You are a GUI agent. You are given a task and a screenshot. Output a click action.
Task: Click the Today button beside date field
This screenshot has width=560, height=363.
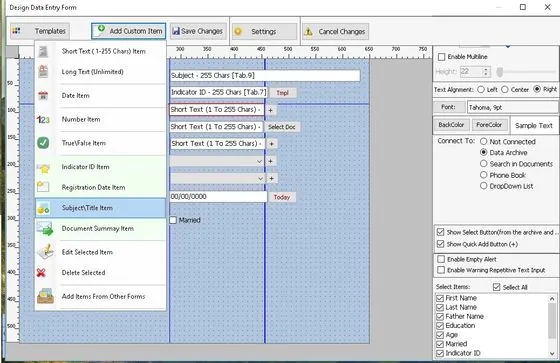(x=282, y=197)
